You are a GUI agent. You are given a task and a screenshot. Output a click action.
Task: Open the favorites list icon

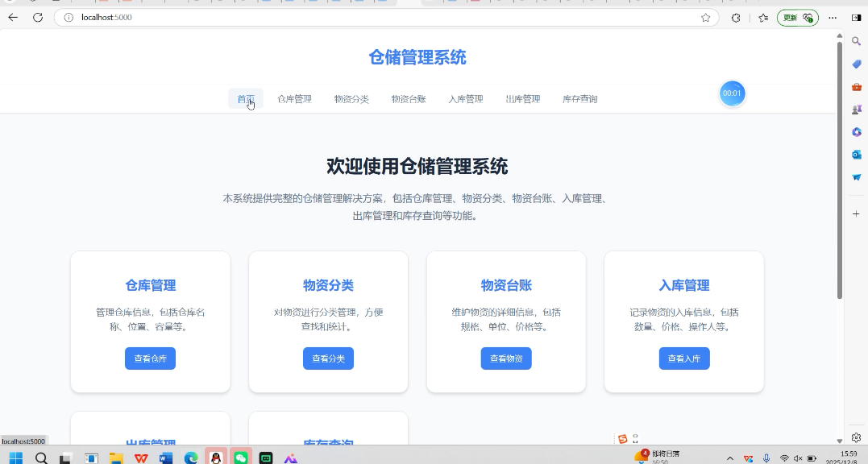click(762, 18)
